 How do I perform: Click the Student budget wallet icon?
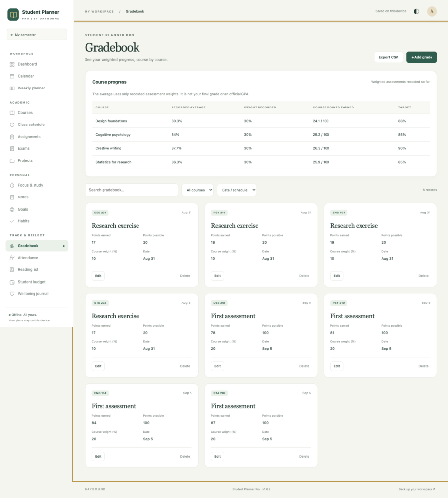pyautogui.click(x=12, y=282)
